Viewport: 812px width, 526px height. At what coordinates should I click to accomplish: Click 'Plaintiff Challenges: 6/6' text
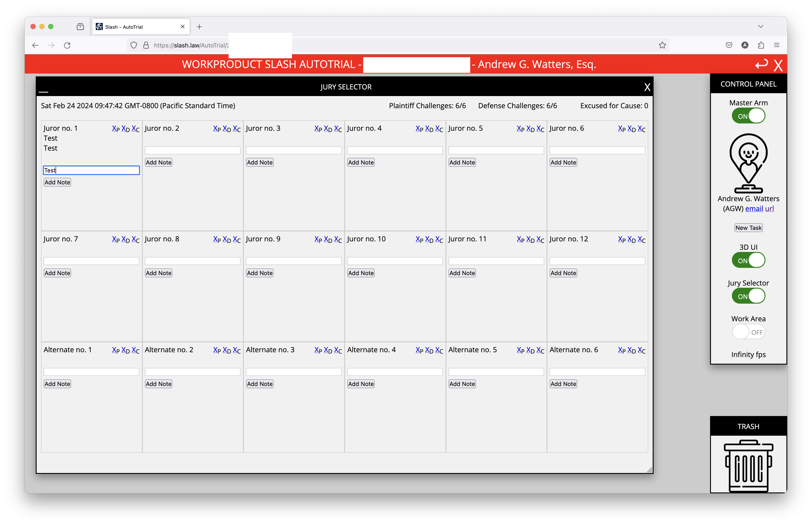(427, 106)
